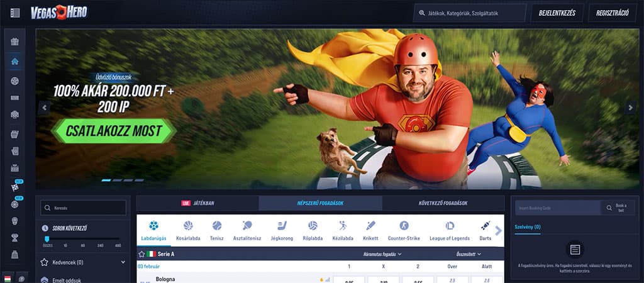
Task: Click the home icon in left sidebar
Action: click(x=15, y=62)
